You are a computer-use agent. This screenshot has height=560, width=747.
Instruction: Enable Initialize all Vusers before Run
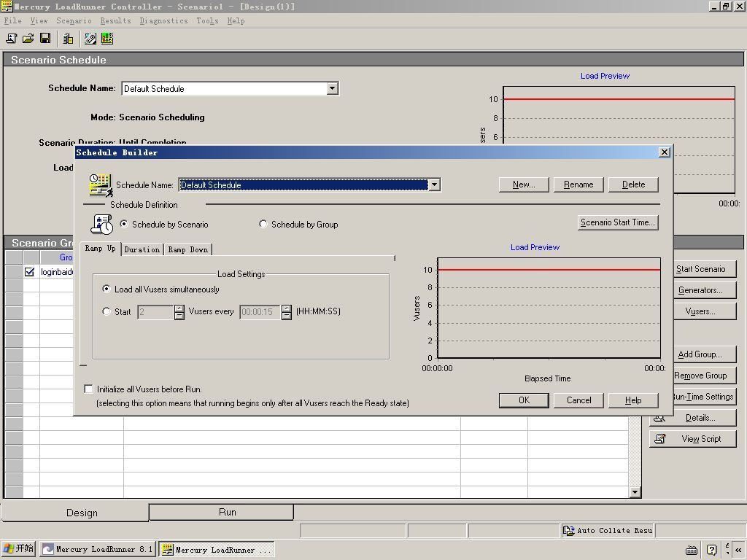pos(89,389)
